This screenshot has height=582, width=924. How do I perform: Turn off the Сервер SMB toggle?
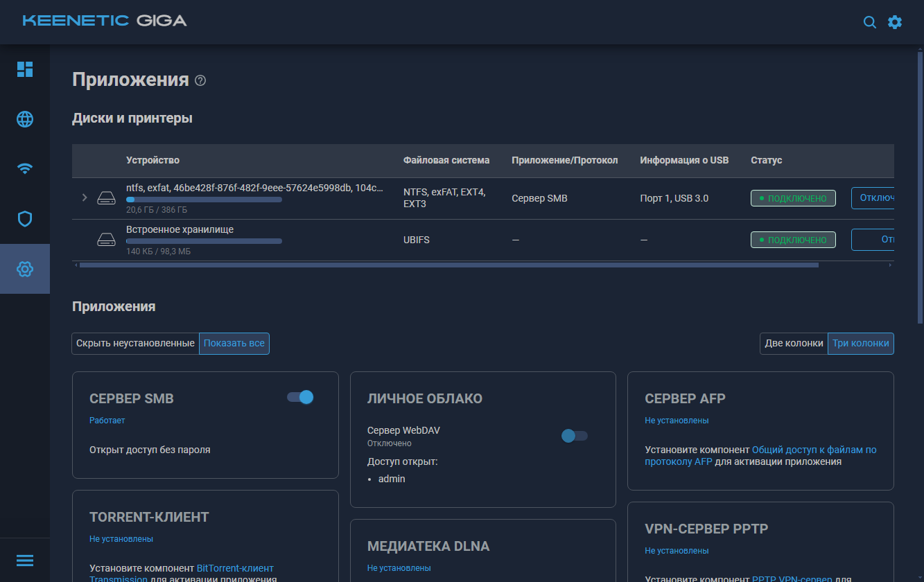pos(301,397)
